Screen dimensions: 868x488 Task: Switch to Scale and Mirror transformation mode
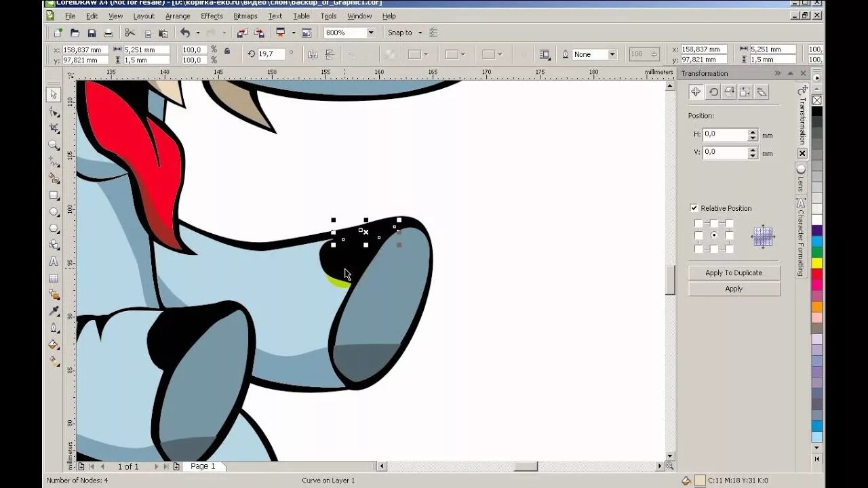[x=730, y=91]
